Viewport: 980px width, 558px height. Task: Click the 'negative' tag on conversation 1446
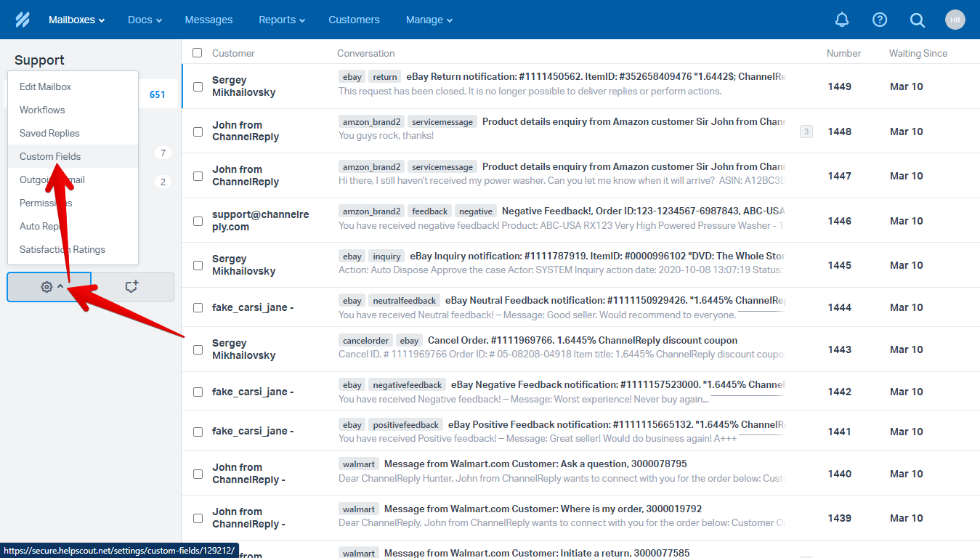(x=476, y=211)
